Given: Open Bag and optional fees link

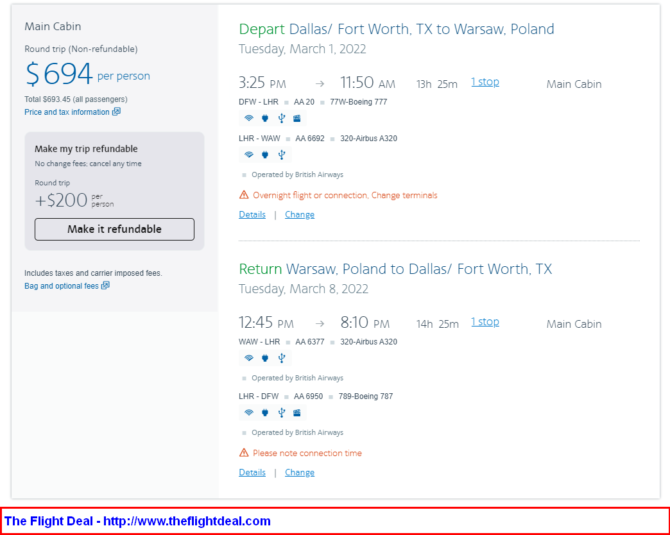Looking at the screenshot, I should pyautogui.click(x=62, y=286).
